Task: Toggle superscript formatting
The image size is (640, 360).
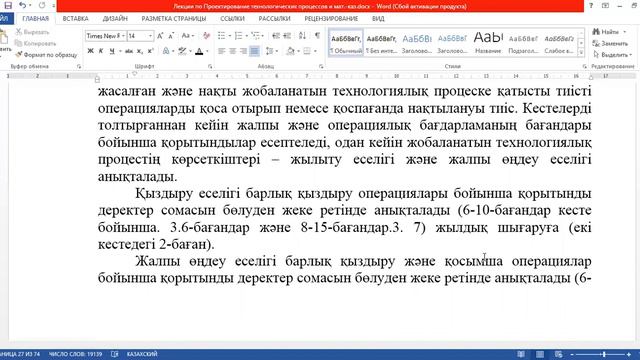Action: [150, 51]
